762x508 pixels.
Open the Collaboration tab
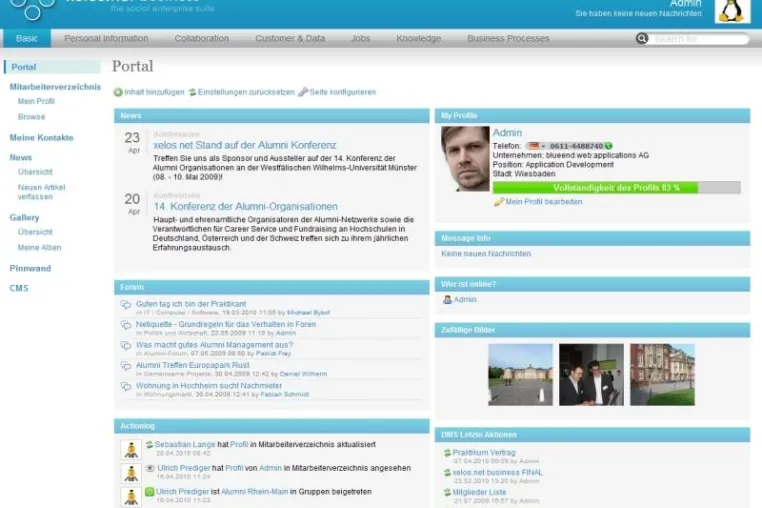(202, 38)
